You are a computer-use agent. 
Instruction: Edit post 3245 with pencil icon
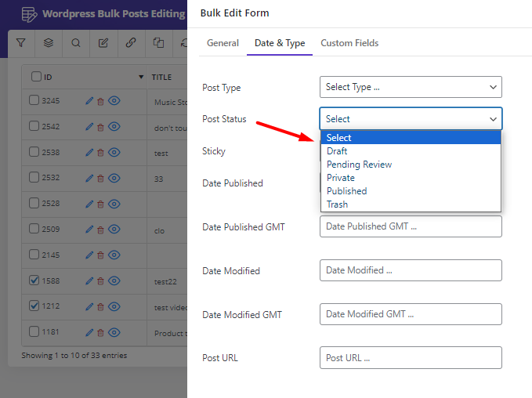click(89, 101)
